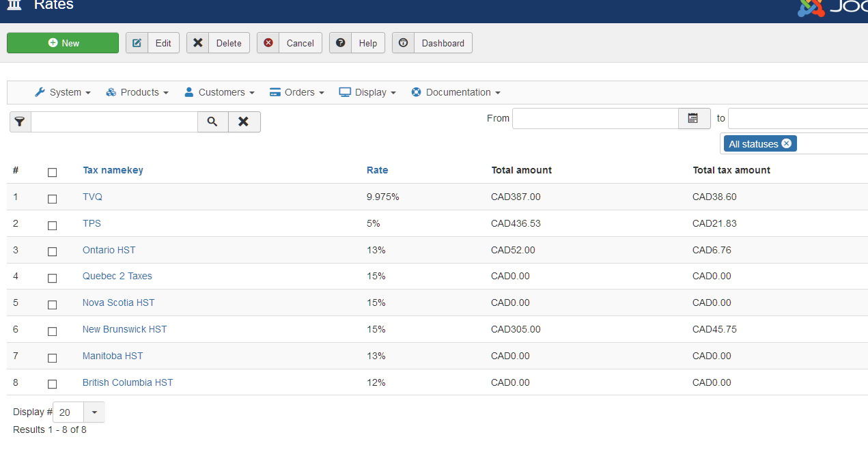The height and width of the screenshot is (465, 868).
Task: Open the New Brunswick HST tax link
Action: pyautogui.click(x=124, y=329)
